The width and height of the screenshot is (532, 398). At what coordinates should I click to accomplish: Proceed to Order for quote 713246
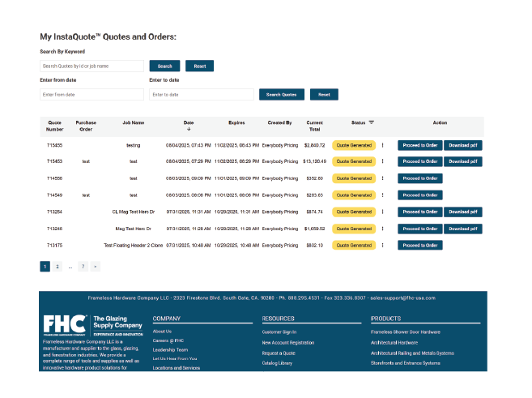420,229
